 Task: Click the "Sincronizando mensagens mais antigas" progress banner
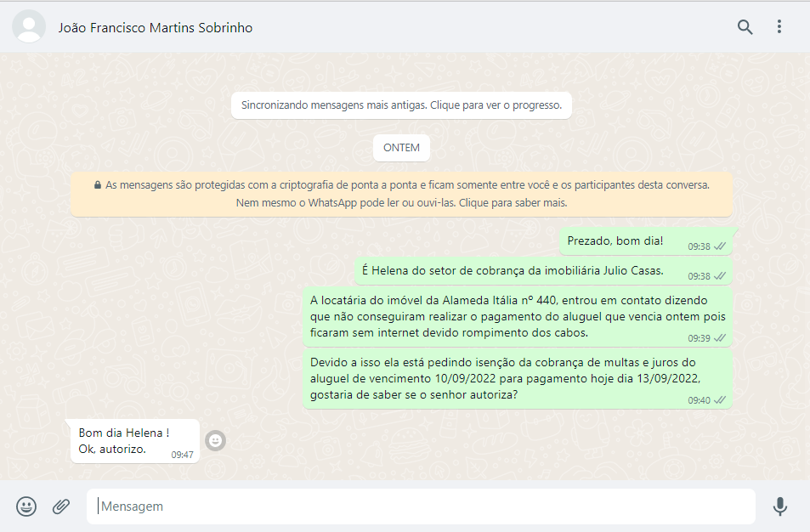coord(401,106)
